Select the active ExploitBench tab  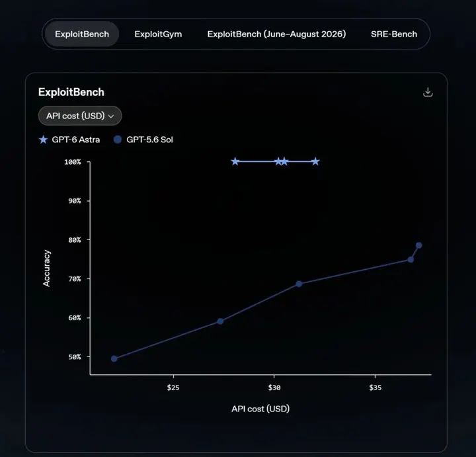[82, 34]
